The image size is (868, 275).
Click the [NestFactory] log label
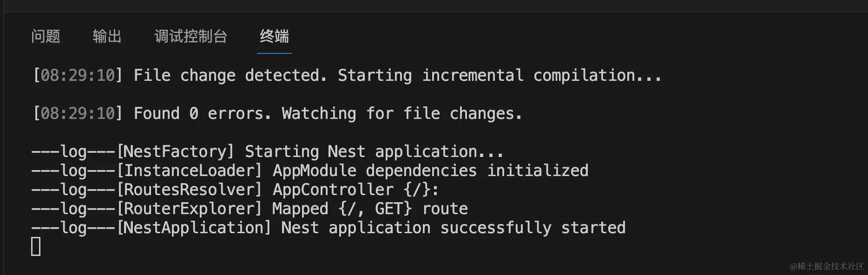point(175,151)
